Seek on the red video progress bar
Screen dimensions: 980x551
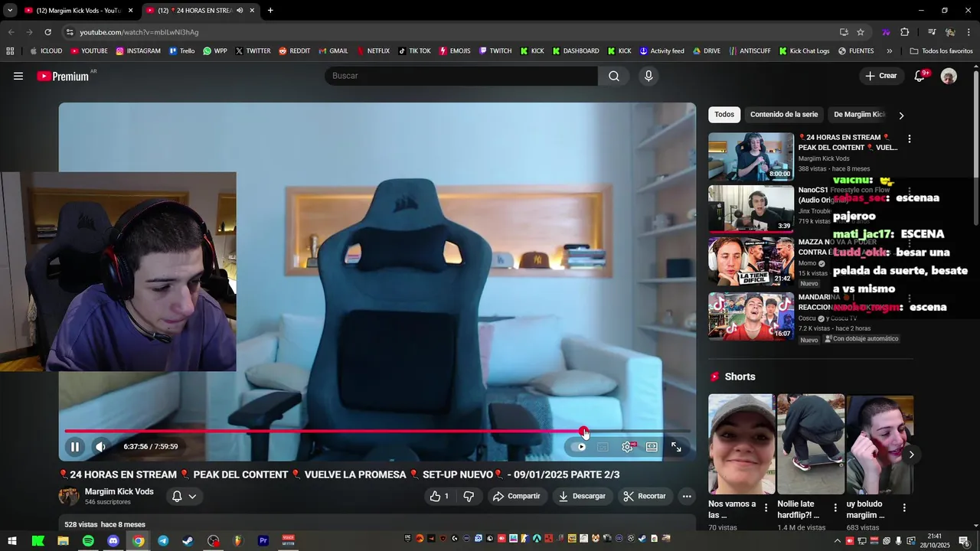pos(377,432)
